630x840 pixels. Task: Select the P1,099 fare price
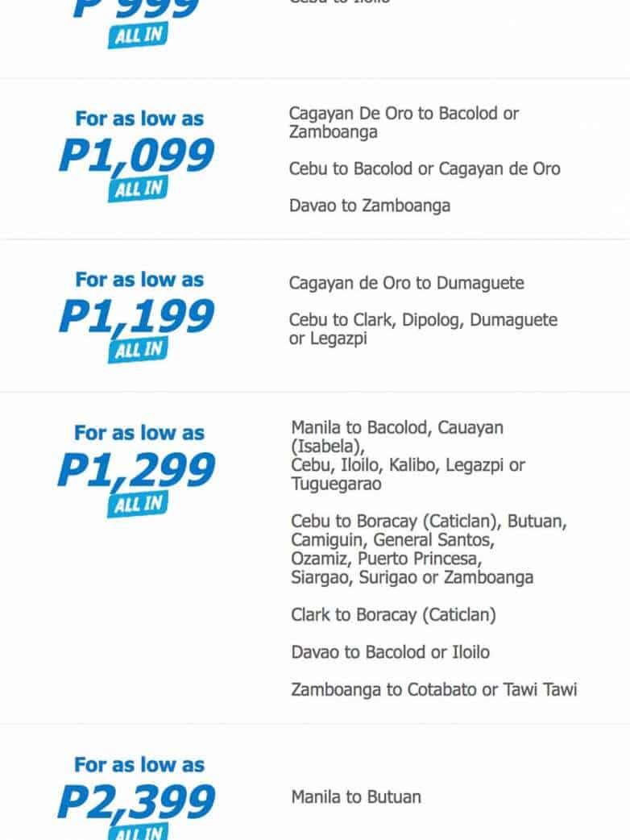(137, 156)
